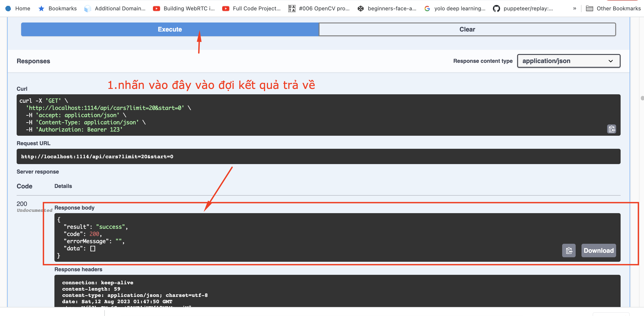Click the "result": "success" line in response
Screen dimensions: 644x316
[x=96, y=227]
